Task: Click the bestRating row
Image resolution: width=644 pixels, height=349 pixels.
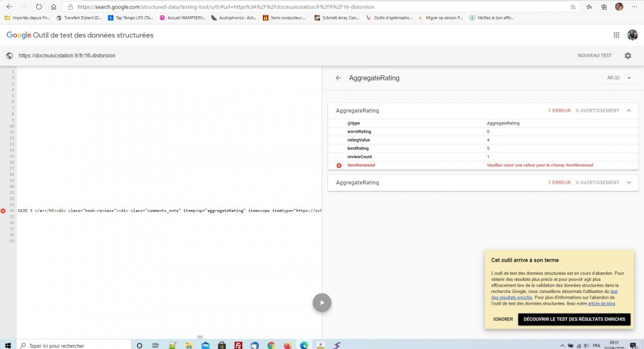Action: [483, 148]
